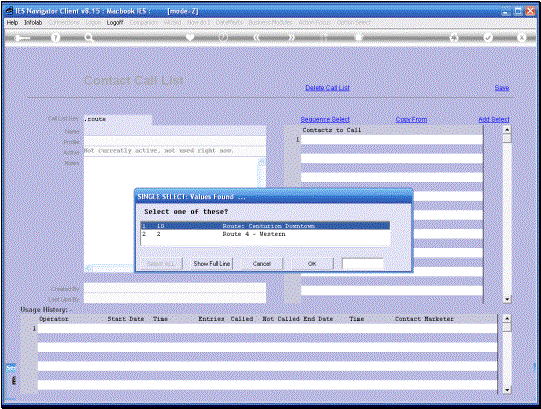
Task: Click the round X icon in the toolbar
Action: point(521,38)
